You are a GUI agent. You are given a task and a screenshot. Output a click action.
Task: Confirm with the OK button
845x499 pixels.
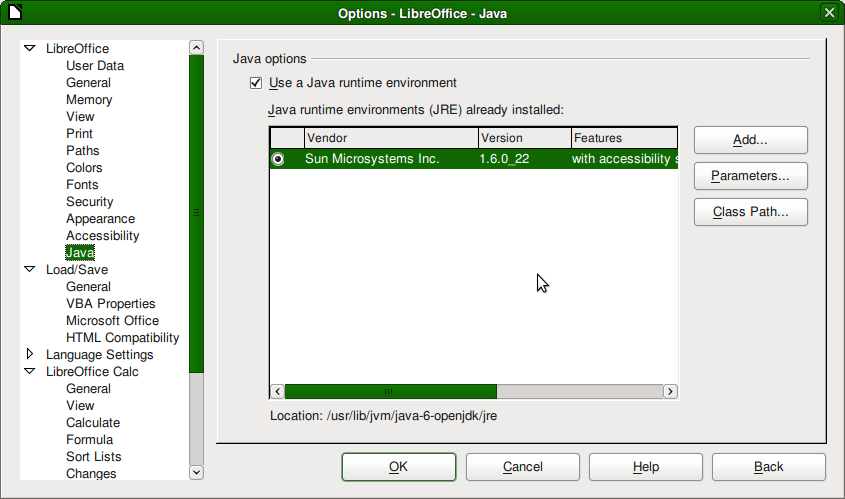(399, 467)
